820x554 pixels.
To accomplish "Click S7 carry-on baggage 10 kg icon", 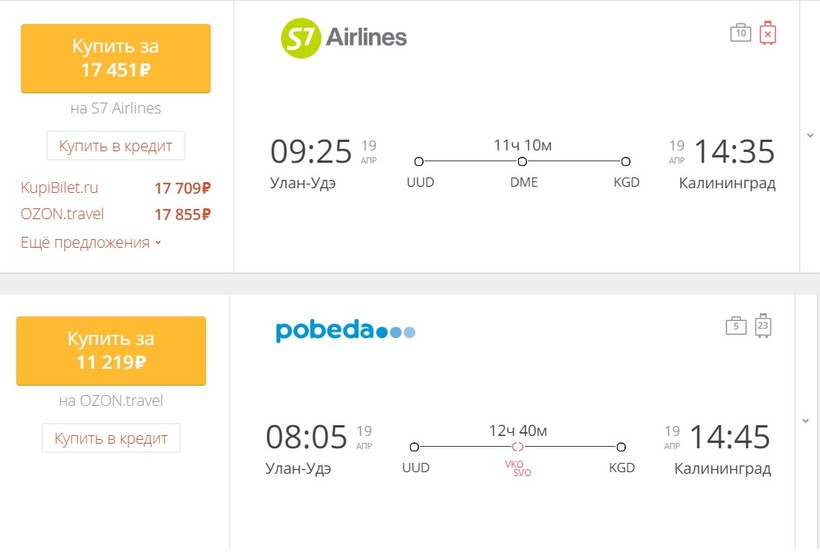I will 740,33.
